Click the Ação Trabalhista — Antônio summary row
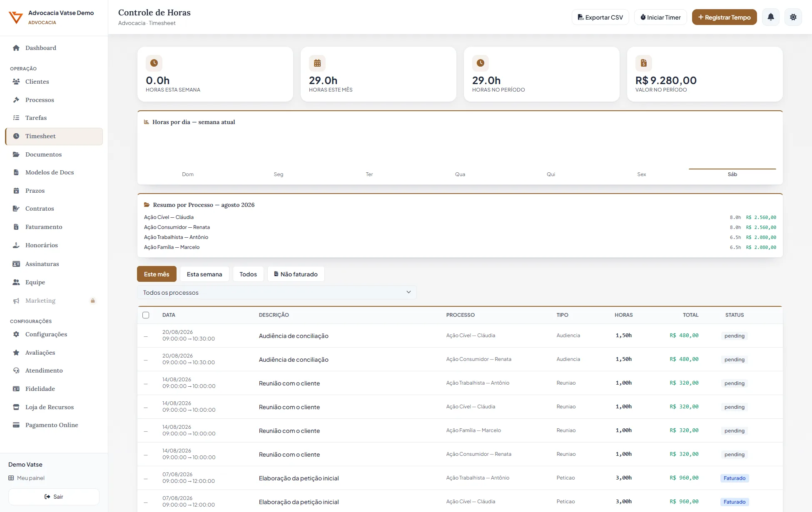812x512 pixels. (x=460, y=237)
